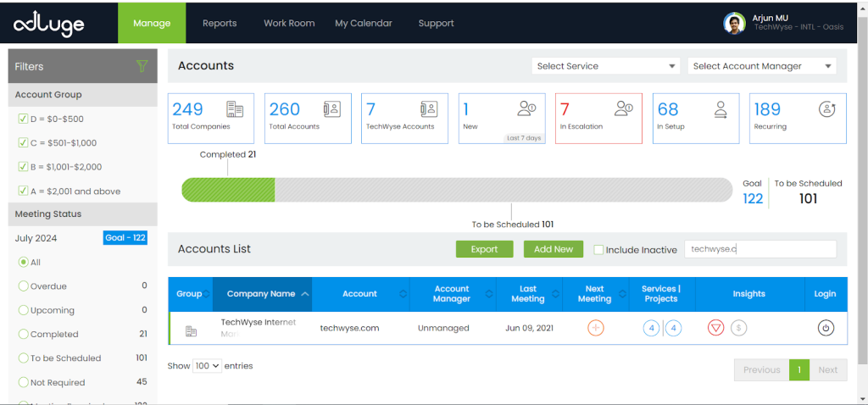Click the red plus Next Meeting icon
Image resolution: width=868 pixels, height=405 pixels.
tap(595, 328)
